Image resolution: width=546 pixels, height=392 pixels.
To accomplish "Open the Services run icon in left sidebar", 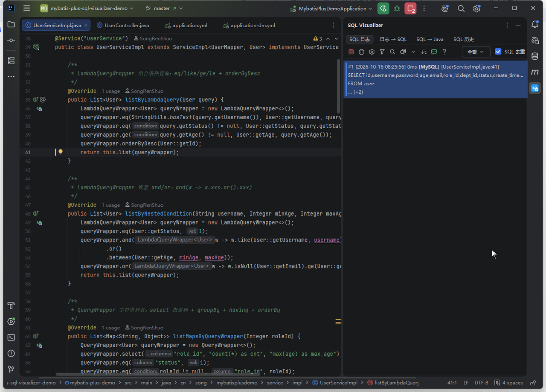I will [11, 321].
